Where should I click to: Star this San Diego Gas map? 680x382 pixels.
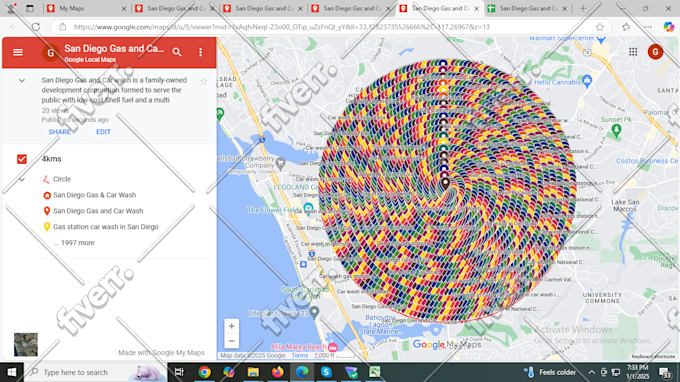tap(203, 81)
